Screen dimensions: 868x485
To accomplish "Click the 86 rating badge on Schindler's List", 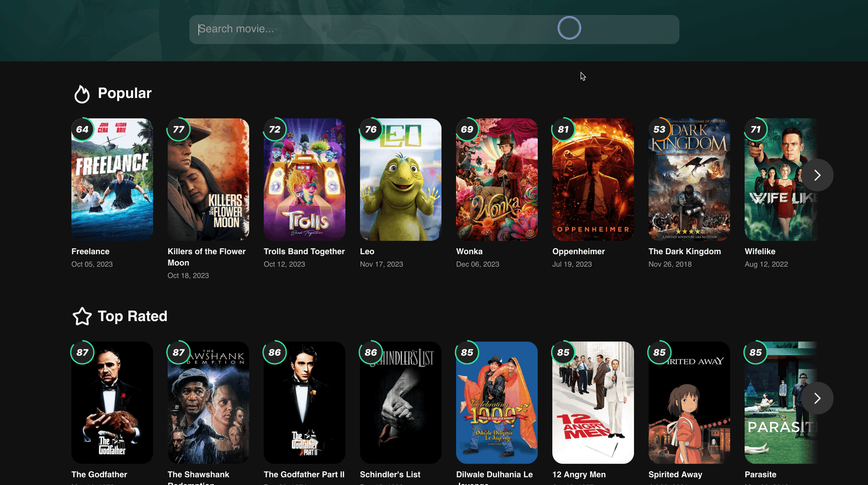I will tap(370, 352).
